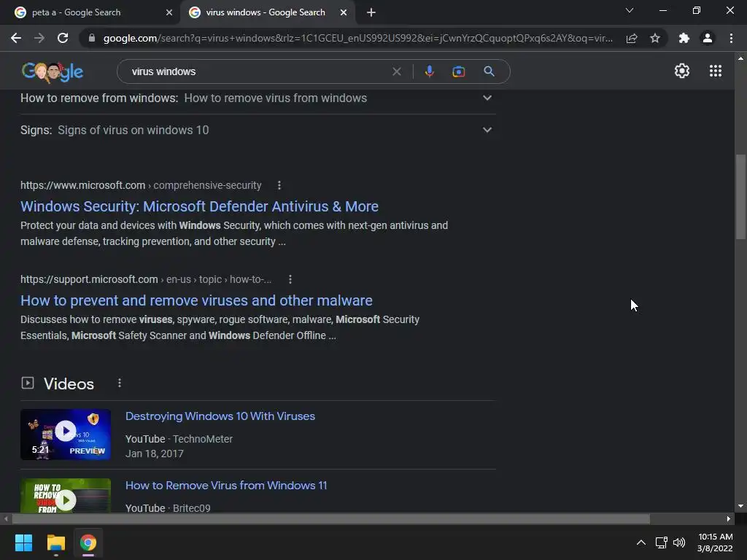This screenshot has height=560, width=747.
Task: Open the Windows Start menu
Action: [x=23, y=542]
